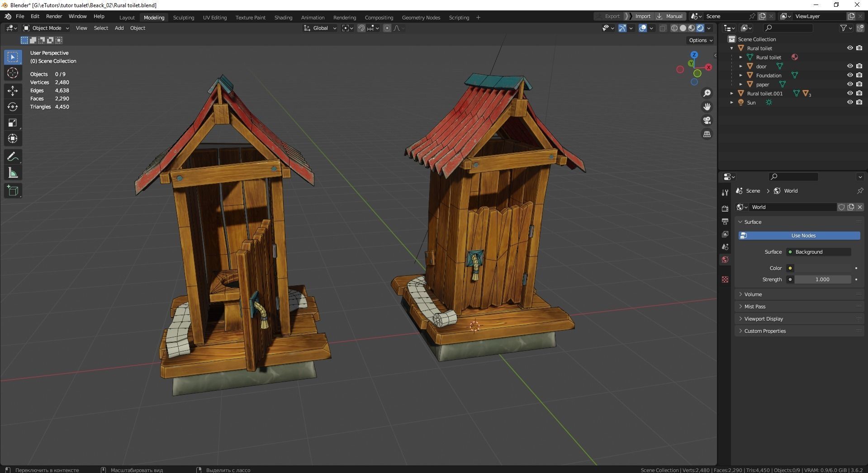Activate the 3D Cursor tool
Viewport: 868px width, 473px height.
tap(13, 73)
